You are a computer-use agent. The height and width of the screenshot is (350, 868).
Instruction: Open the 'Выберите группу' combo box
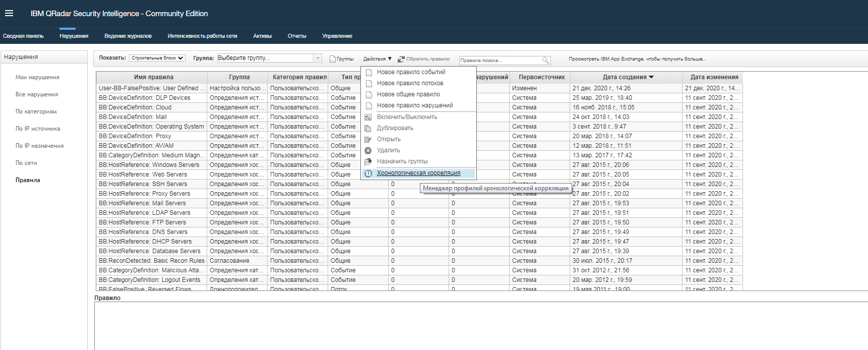point(269,58)
